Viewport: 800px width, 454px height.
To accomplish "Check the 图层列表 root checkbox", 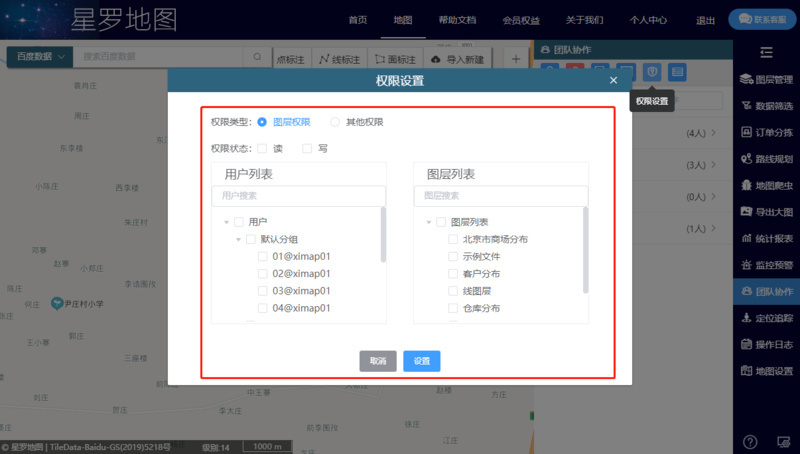I will click(x=441, y=222).
